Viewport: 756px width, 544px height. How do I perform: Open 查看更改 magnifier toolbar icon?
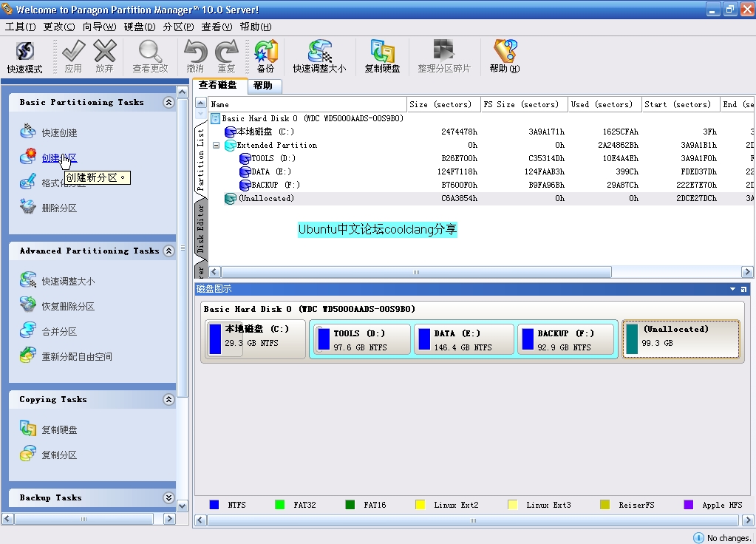[150, 51]
